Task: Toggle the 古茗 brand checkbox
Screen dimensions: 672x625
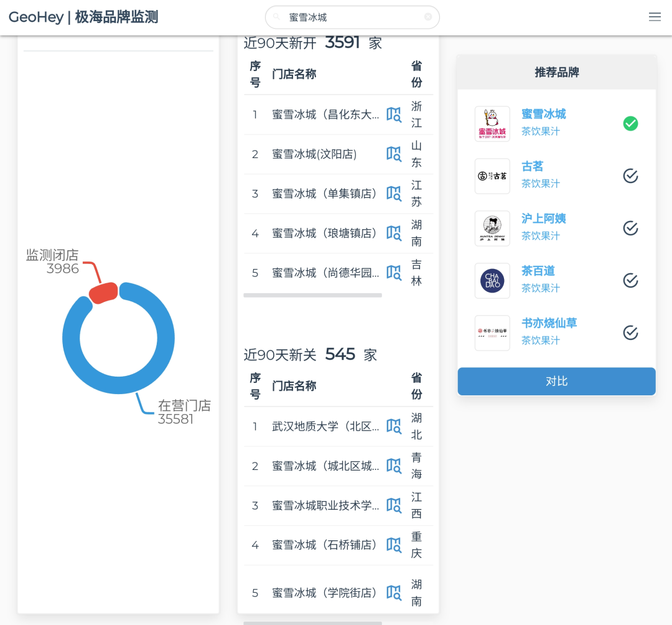Action: (x=630, y=176)
